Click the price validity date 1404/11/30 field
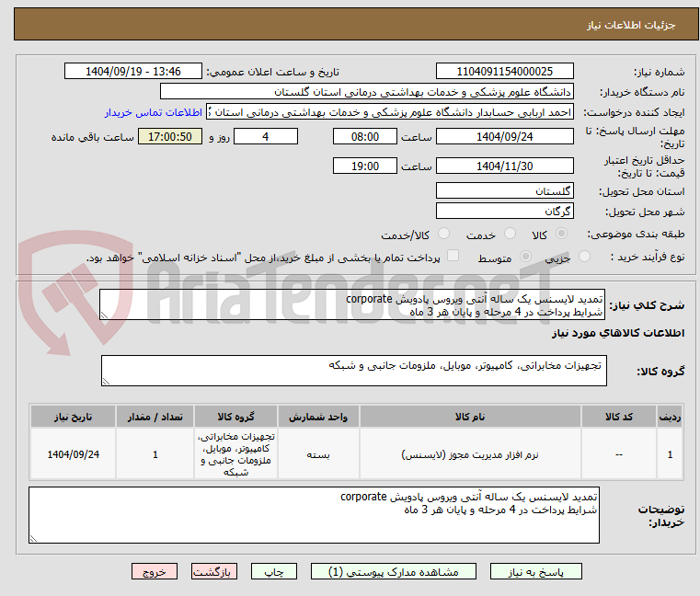The height and width of the screenshot is (596, 700). (504, 166)
